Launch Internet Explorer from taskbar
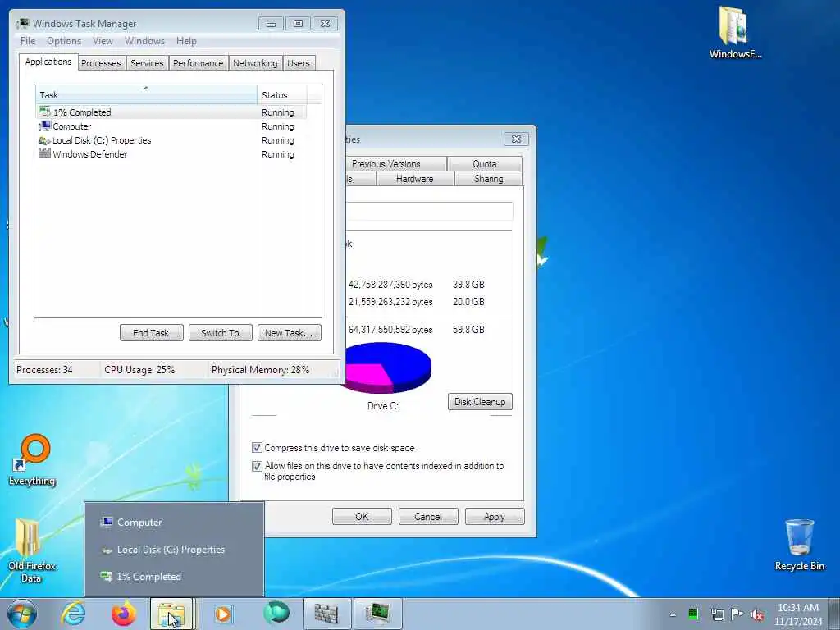 click(x=73, y=614)
